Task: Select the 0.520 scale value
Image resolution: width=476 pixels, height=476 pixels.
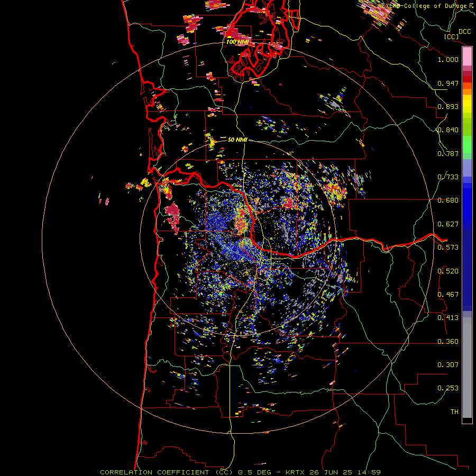Action: point(448,271)
